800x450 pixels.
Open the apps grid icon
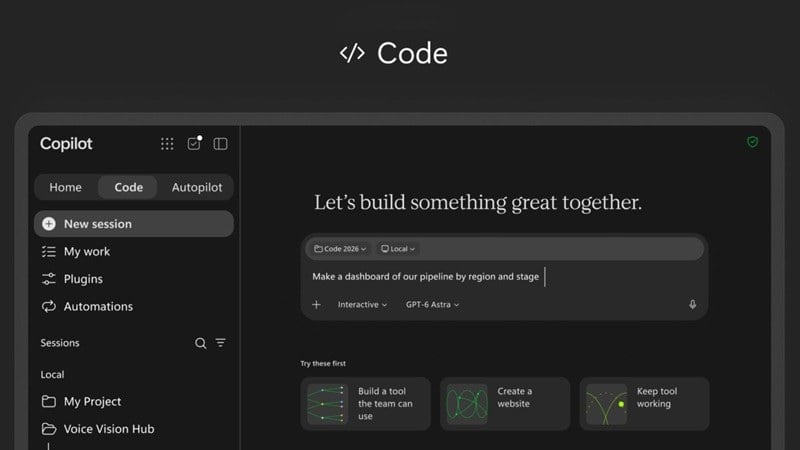[x=167, y=144]
